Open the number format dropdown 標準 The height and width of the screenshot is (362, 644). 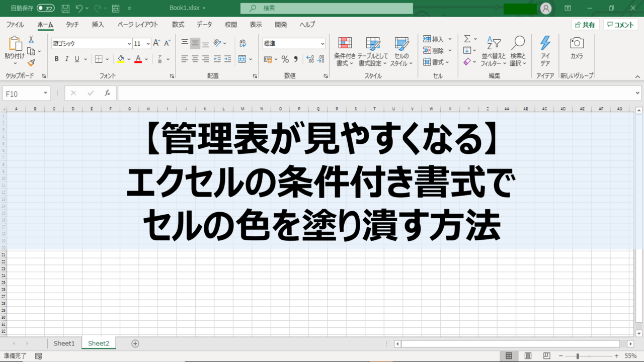click(x=294, y=44)
